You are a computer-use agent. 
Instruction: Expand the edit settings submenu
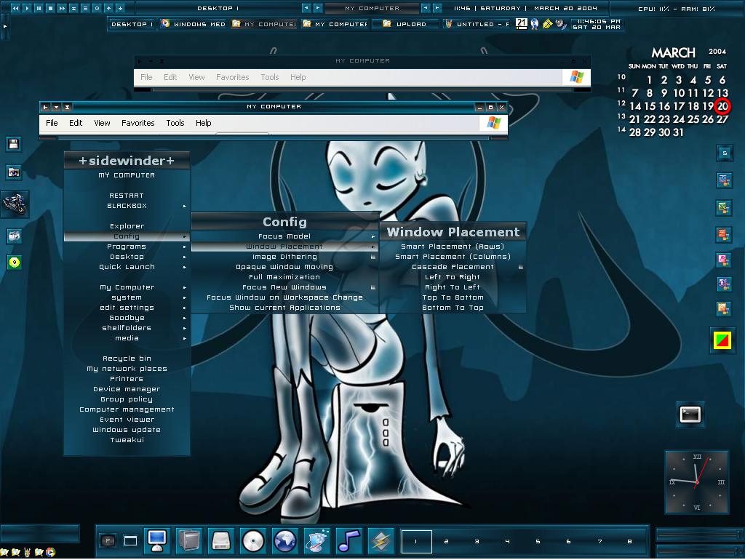(x=127, y=308)
